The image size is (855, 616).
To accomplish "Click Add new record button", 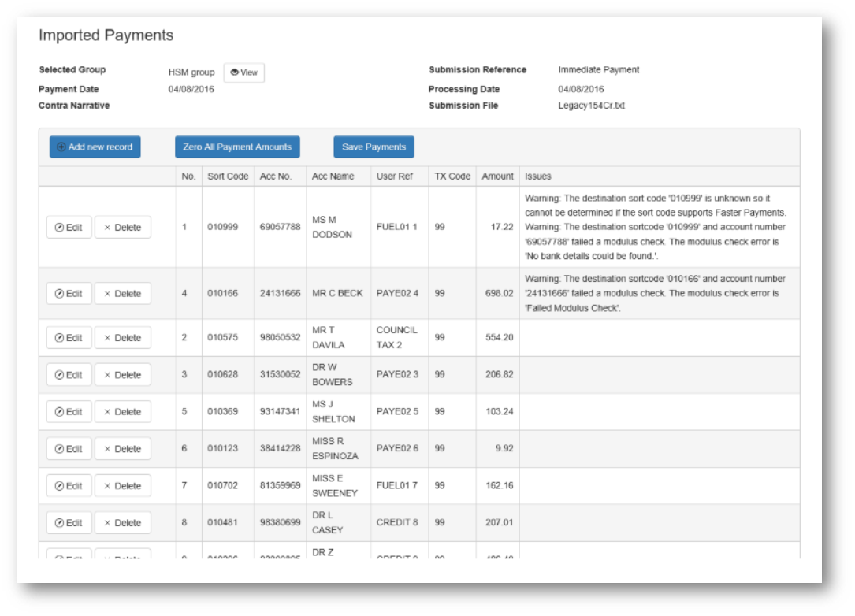I will (x=95, y=147).
